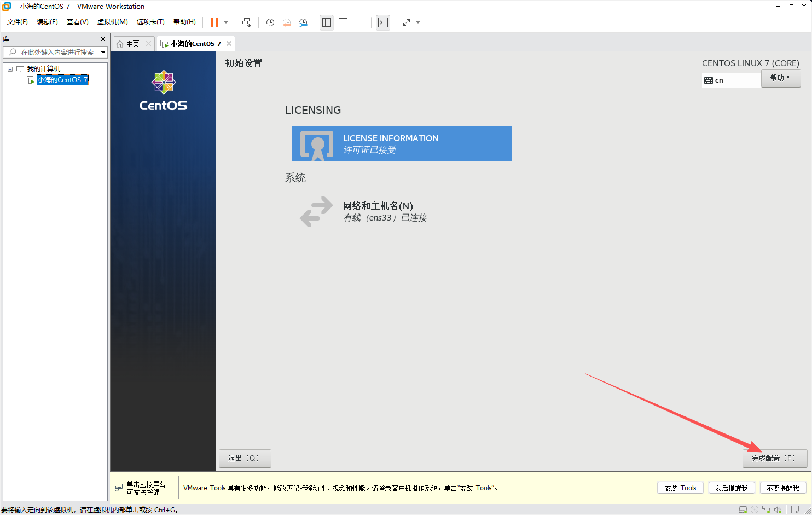Open LICENSE INFORMATION settings
Screen dimensions: 812x515
tap(402, 144)
